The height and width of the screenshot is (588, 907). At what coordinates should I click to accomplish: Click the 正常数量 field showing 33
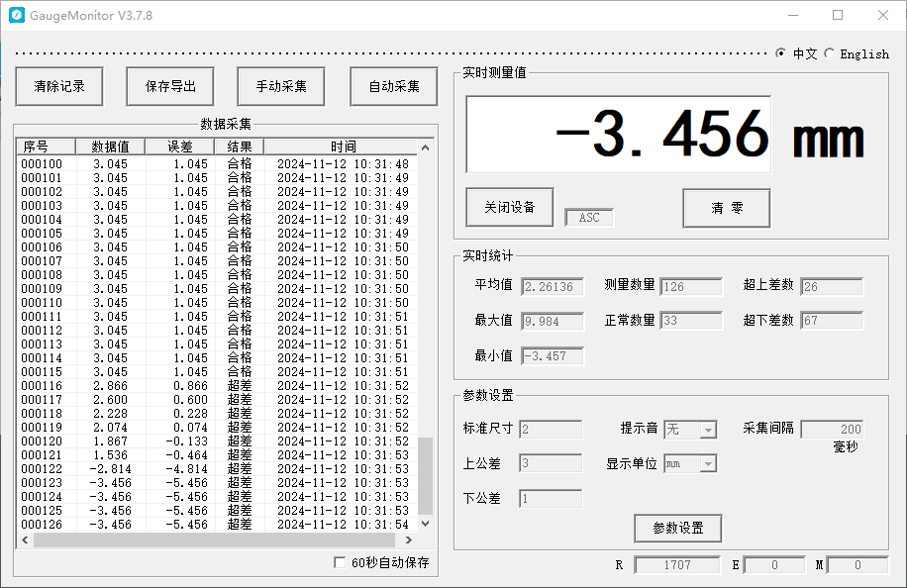point(691,321)
